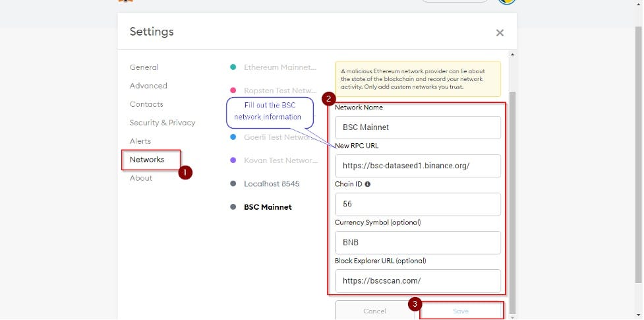This screenshot has height=320, width=644.
Task: Click the malicious network warning text
Action: click(x=412, y=79)
